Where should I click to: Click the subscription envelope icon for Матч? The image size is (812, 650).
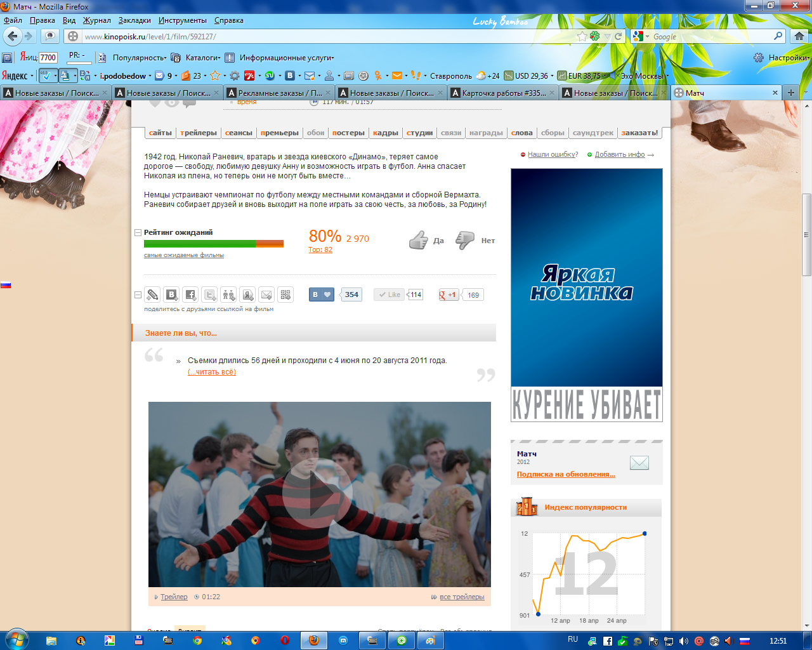coord(639,463)
